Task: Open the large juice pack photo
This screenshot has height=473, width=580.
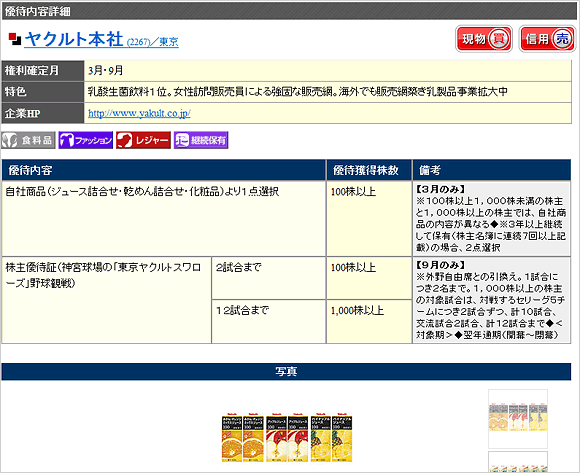Action: [x=287, y=437]
